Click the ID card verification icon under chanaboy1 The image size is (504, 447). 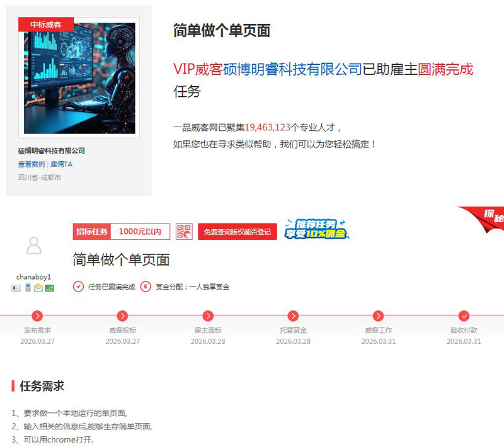point(16,288)
